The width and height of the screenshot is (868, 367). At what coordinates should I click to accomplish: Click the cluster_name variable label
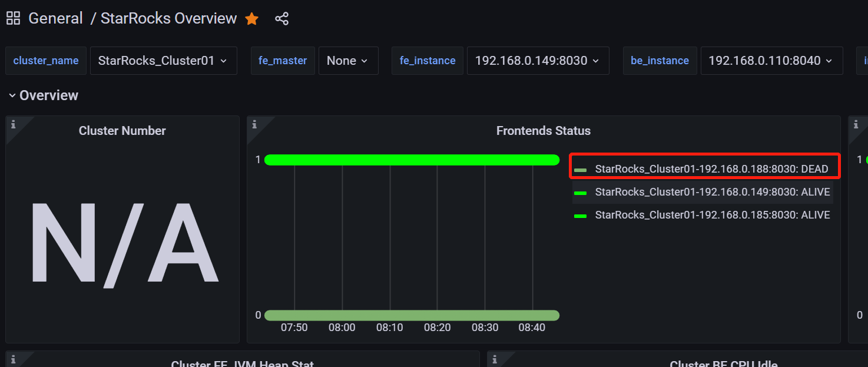pos(46,61)
